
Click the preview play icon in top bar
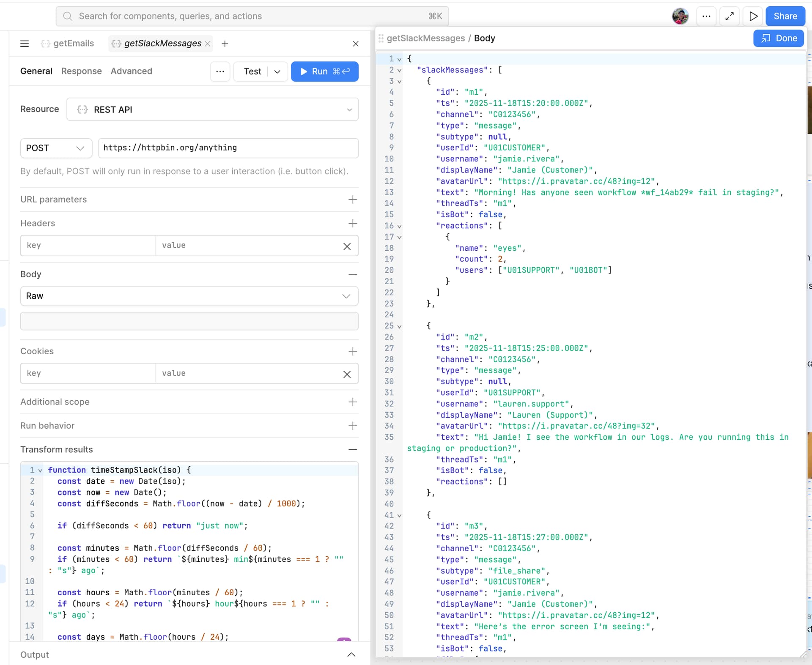click(753, 16)
